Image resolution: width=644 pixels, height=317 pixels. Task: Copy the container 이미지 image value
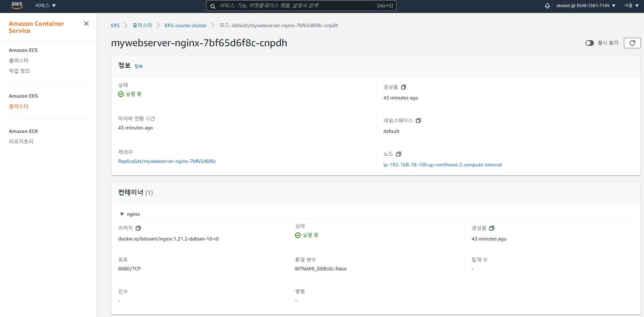(x=138, y=228)
